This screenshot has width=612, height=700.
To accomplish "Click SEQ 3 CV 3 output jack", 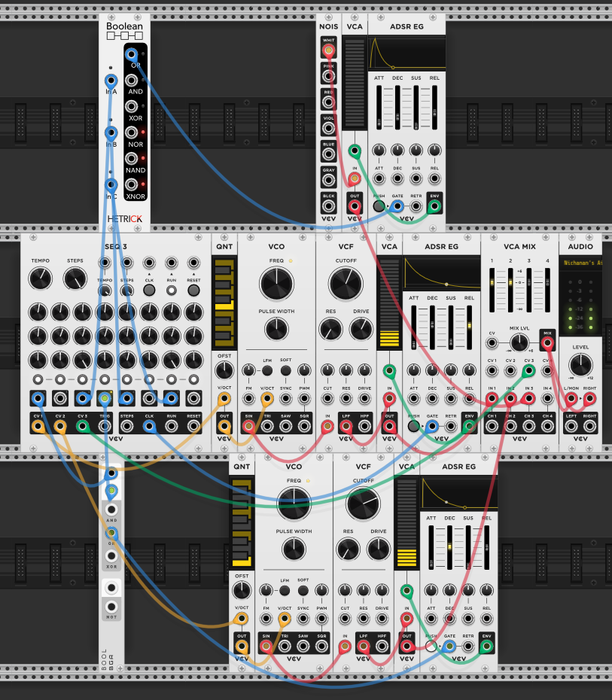I will click(x=83, y=426).
